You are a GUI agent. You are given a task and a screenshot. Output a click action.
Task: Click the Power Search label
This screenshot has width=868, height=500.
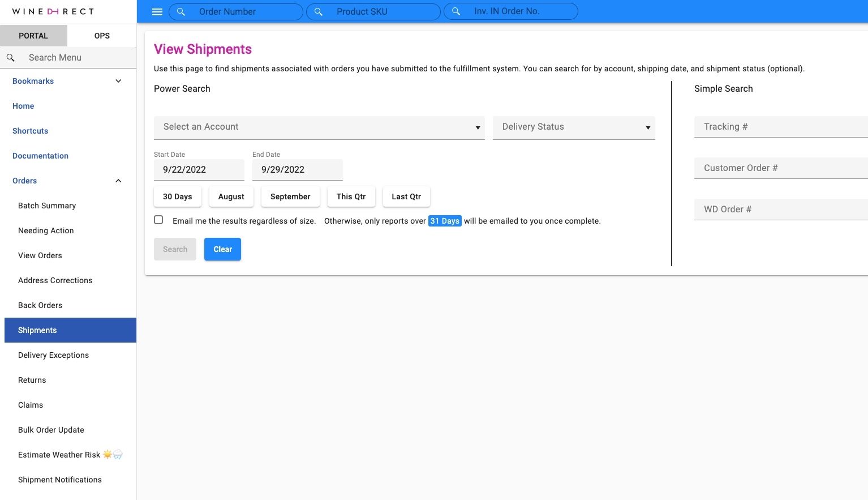182,88
